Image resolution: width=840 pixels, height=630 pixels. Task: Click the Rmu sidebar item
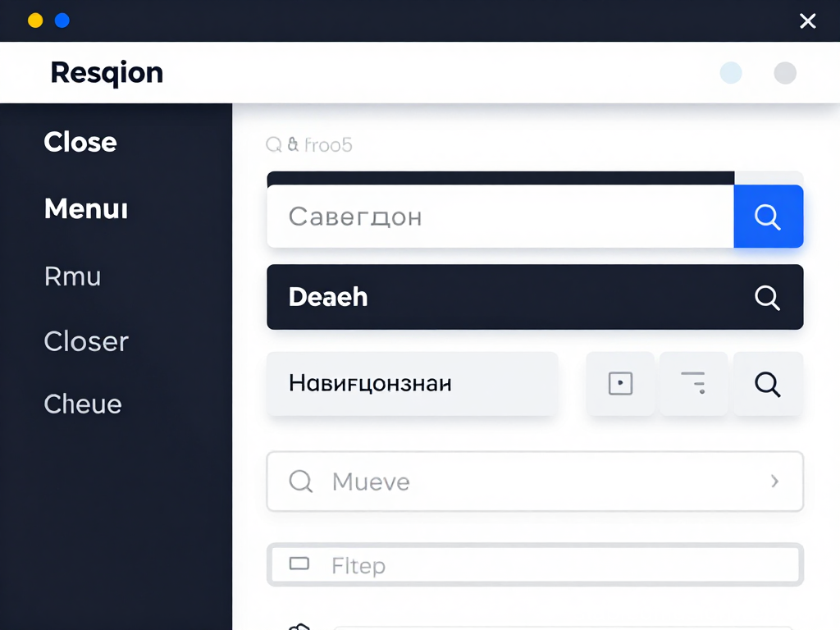pos(72,276)
